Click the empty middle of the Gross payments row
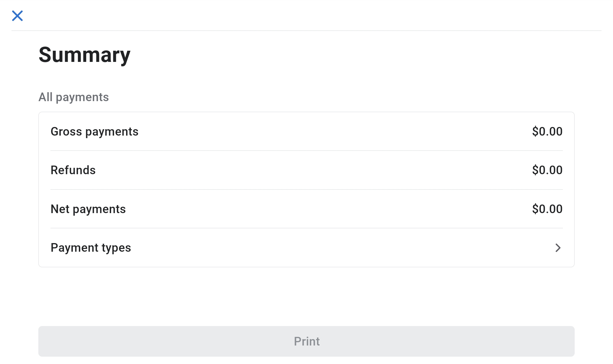The width and height of the screenshot is (613, 364). pos(319,132)
